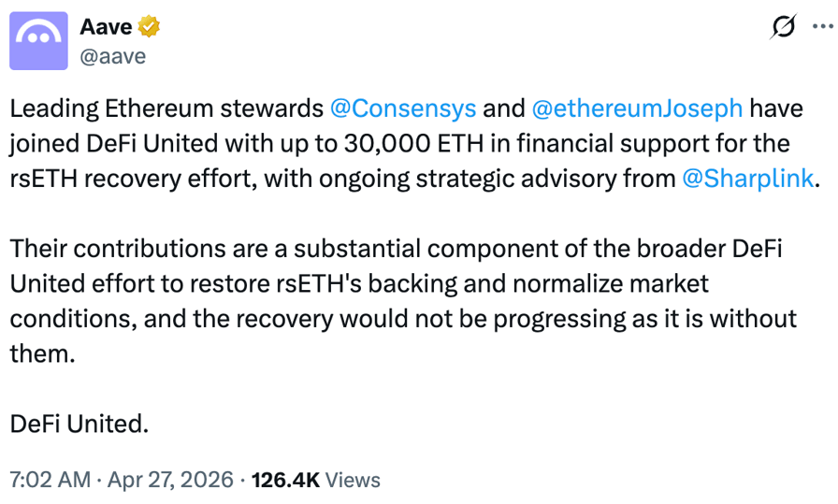This screenshot has height=504, width=838.
Task: Click the Apr 27, 2026 date
Action: pos(169,480)
